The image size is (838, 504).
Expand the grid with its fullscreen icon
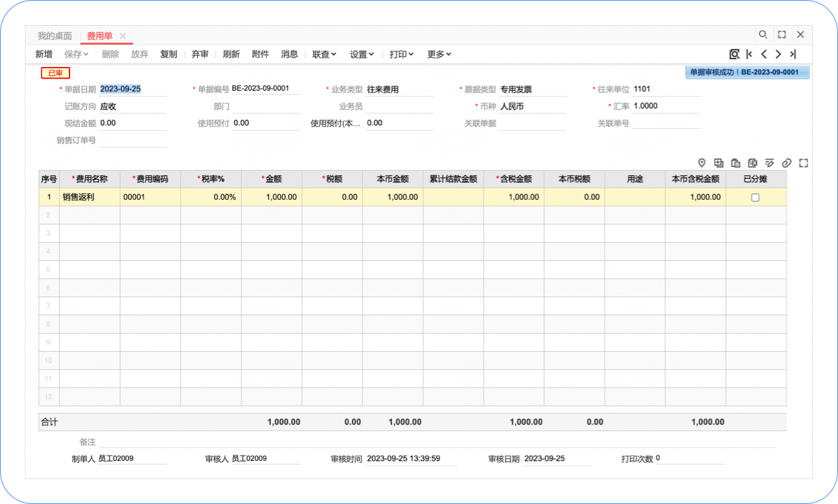coord(803,163)
